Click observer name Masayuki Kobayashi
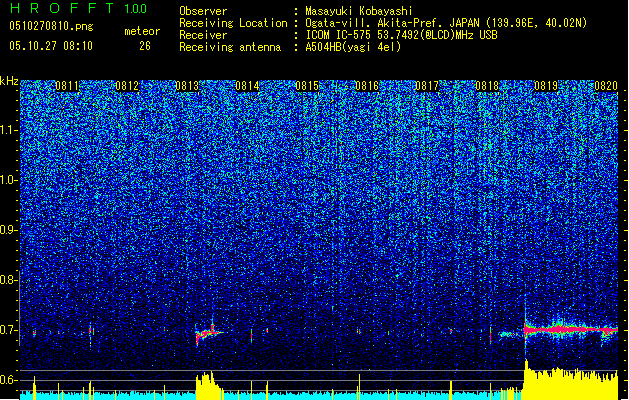 point(359,11)
